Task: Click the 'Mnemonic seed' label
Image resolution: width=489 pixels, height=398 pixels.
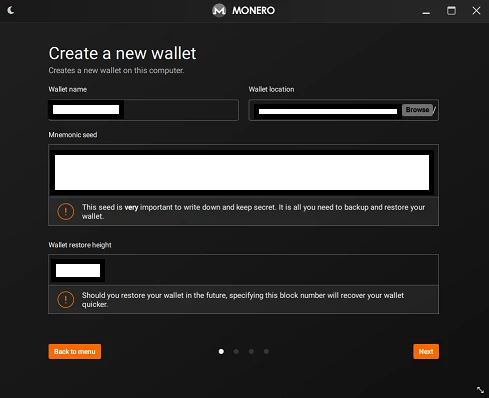Action: (73, 135)
